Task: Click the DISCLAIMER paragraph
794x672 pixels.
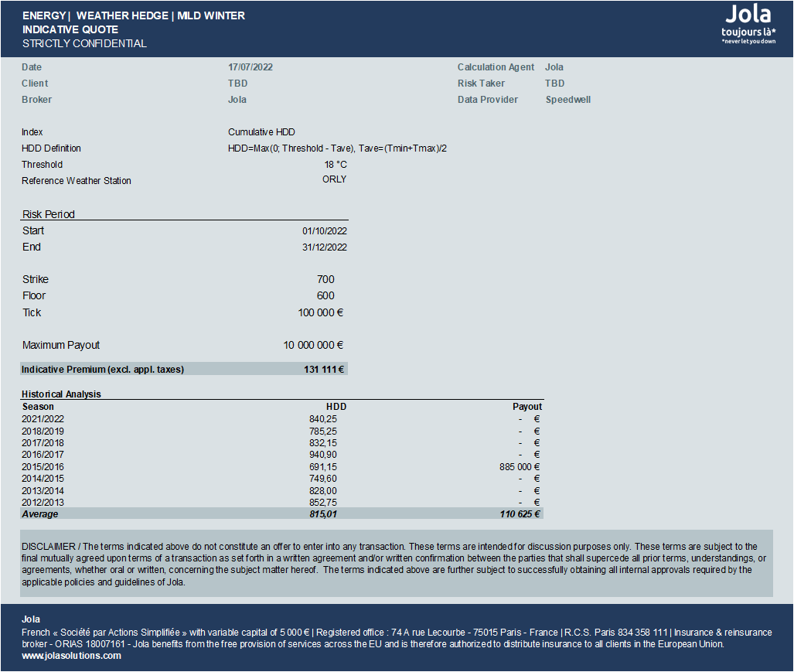Action: pos(394,565)
